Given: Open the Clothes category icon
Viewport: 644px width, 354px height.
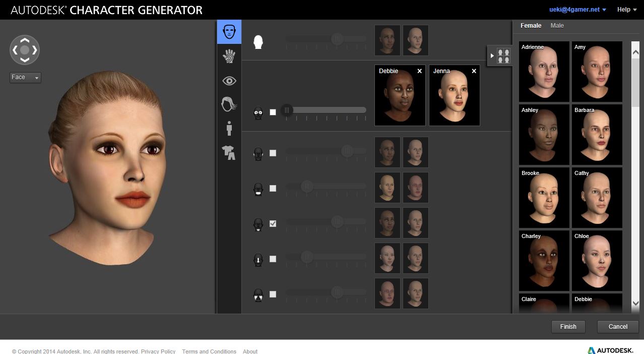Looking at the screenshot, I should [229, 152].
